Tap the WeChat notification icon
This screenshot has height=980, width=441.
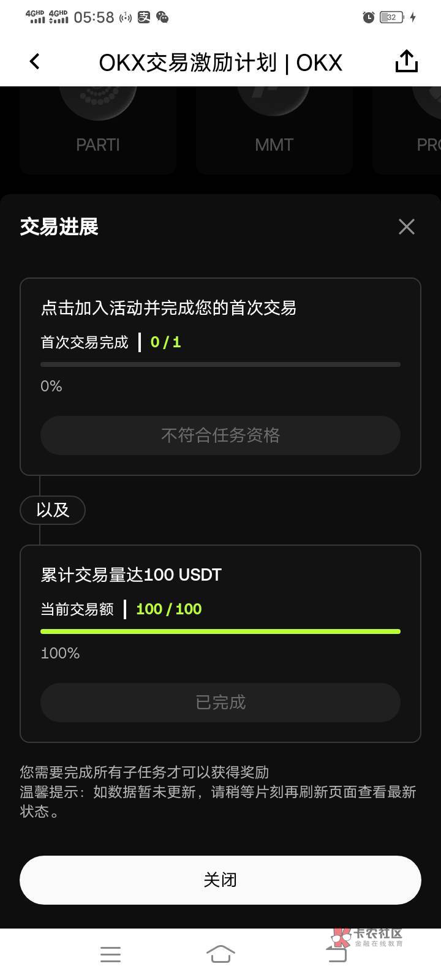point(162,17)
